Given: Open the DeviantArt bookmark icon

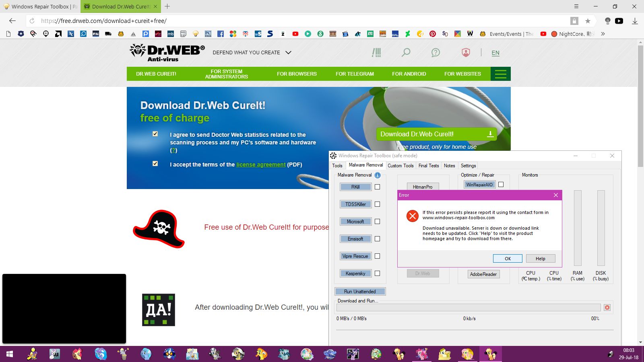Looking at the screenshot, I should pyautogui.click(x=408, y=34).
